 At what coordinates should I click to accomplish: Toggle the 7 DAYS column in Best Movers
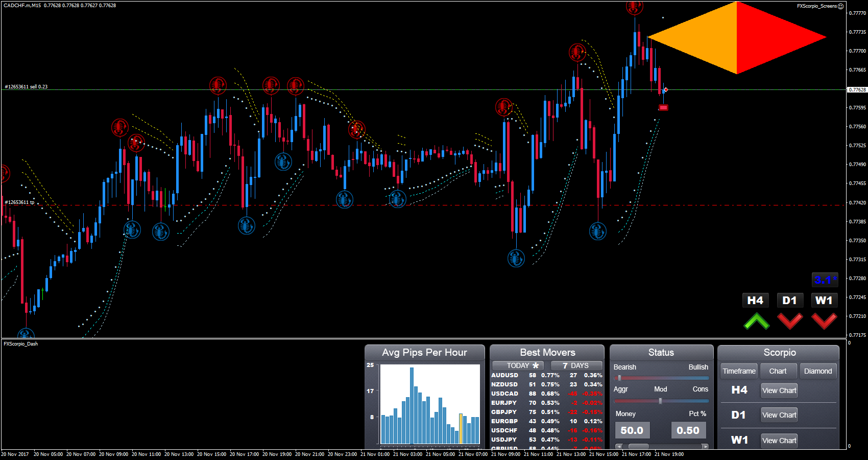coord(576,365)
